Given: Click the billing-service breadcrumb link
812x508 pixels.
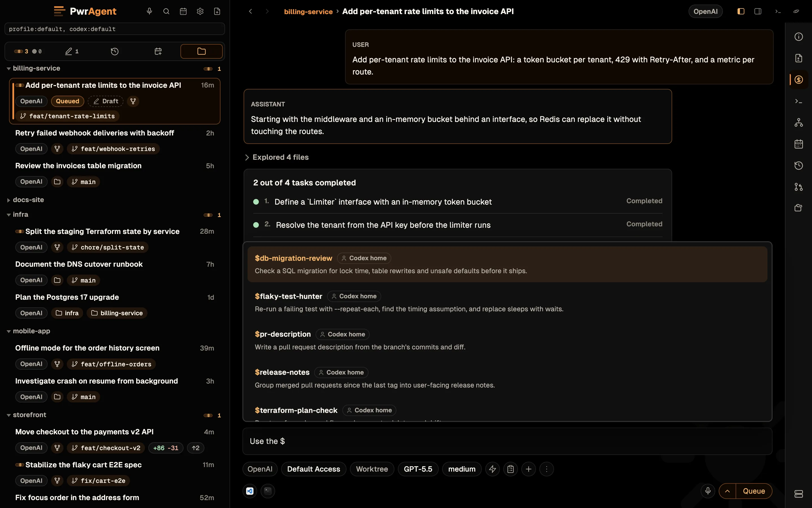Looking at the screenshot, I should click(308, 11).
